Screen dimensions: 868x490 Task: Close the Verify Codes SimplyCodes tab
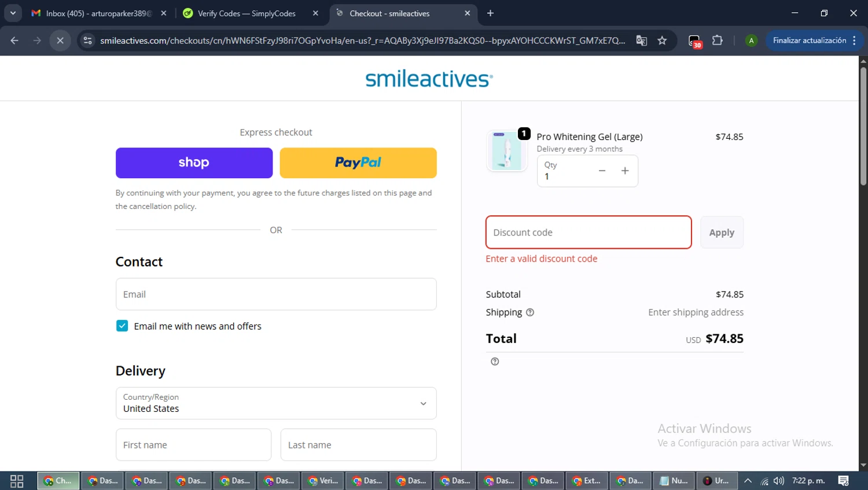point(315,13)
